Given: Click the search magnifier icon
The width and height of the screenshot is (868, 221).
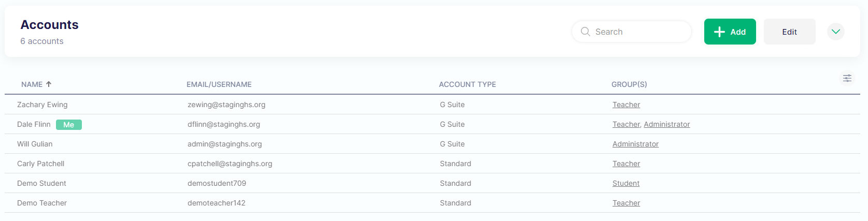Looking at the screenshot, I should tap(585, 32).
